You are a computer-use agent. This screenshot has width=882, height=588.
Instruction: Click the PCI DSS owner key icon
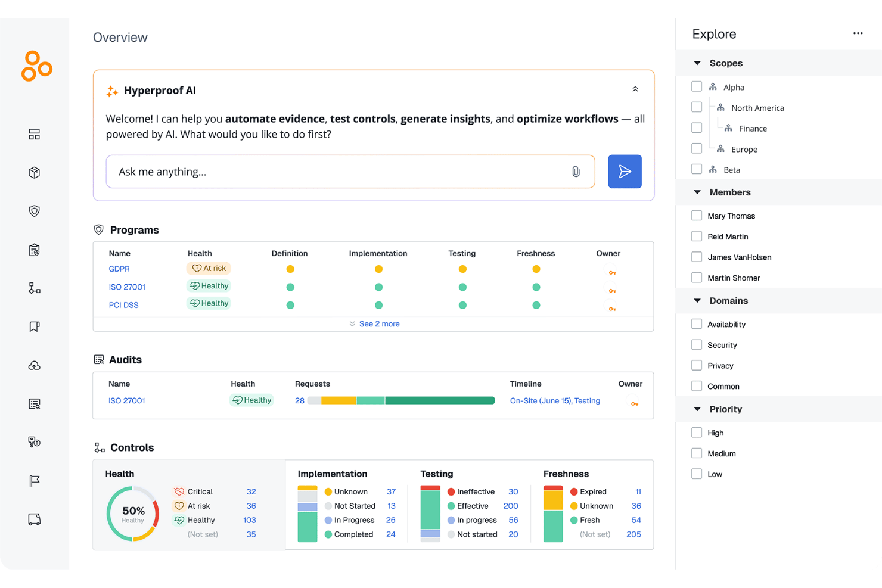(612, 309)
